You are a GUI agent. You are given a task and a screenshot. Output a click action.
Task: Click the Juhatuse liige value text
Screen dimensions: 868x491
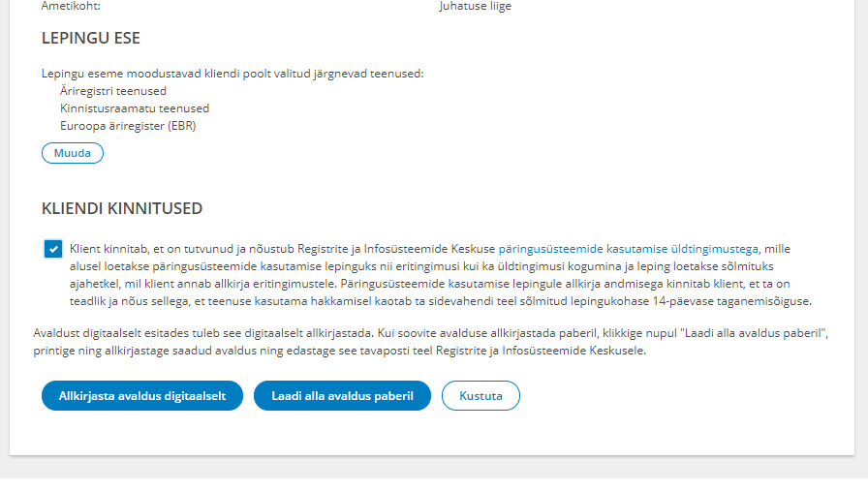[x=475, y=7]
